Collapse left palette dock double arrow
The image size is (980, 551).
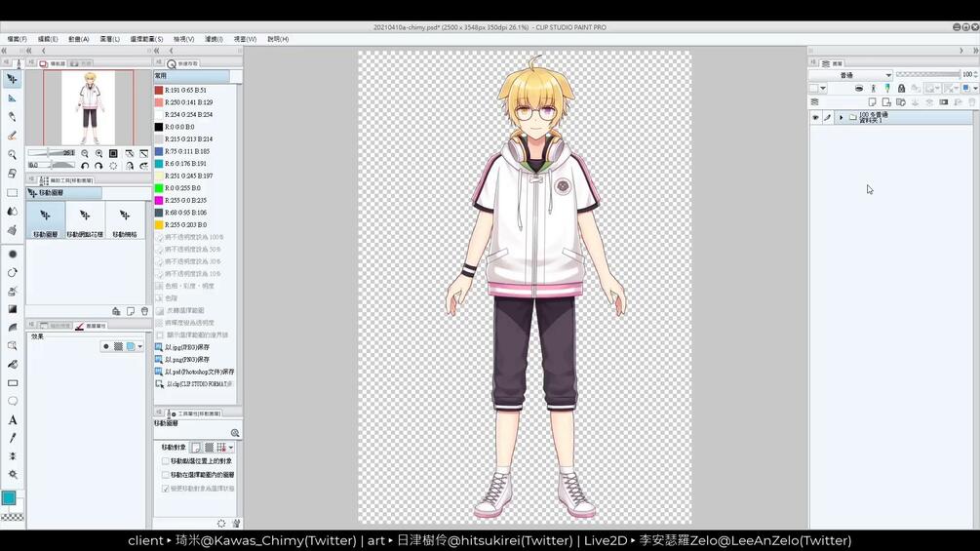pyautogui.click(x=4, y=51)
